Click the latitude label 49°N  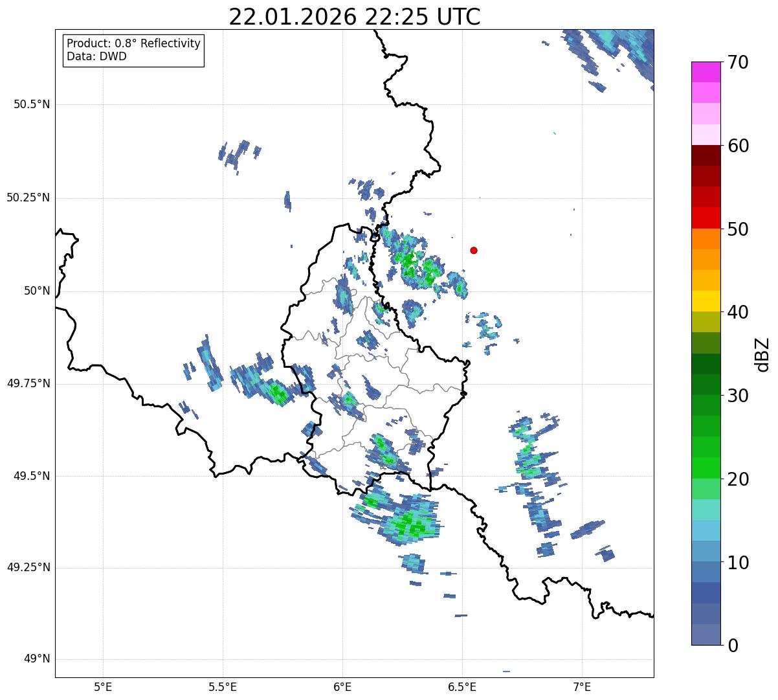[37, 659]
